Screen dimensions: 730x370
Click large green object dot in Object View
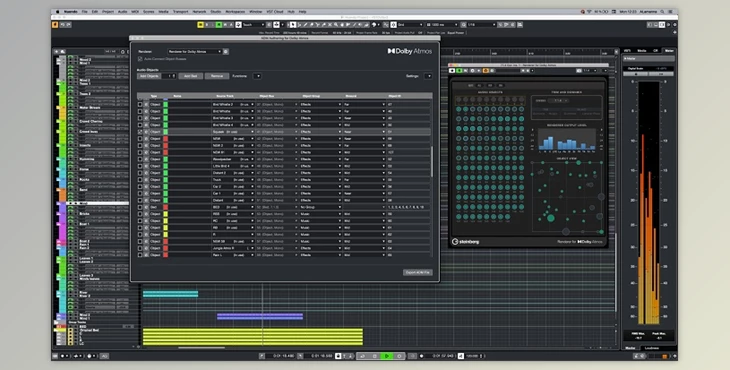(x=551, y=218)
